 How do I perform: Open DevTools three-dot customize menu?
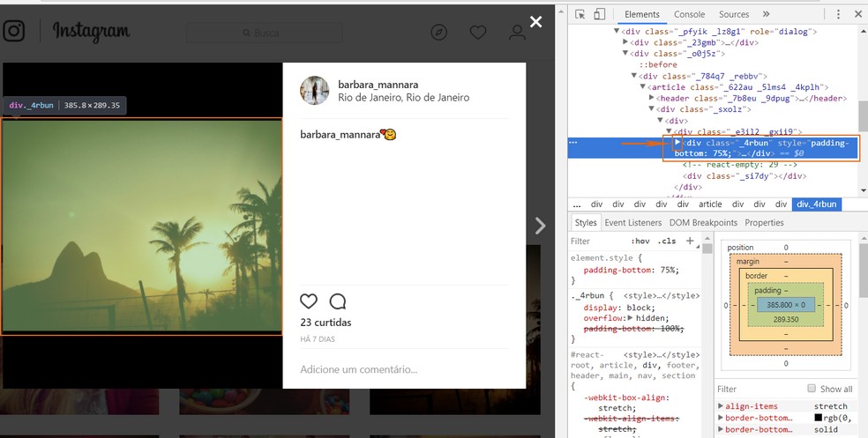point(838,14)
